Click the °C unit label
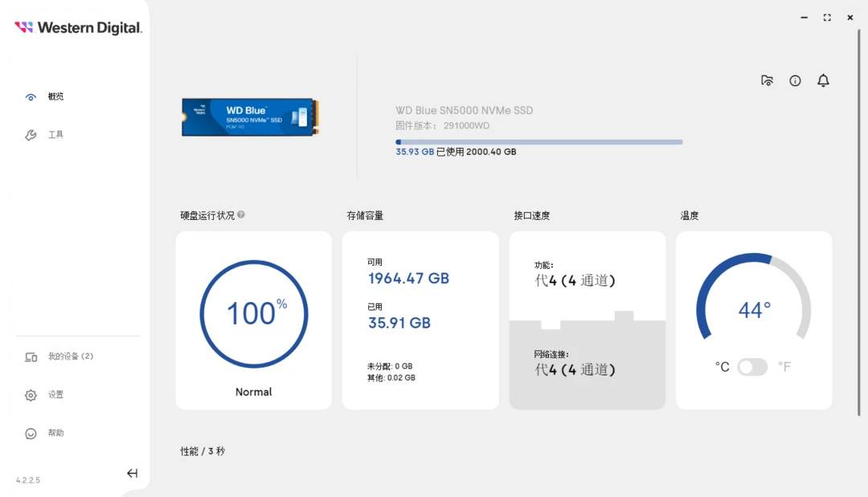The width and height of the screenshot is (868, 497). (722, 367)
